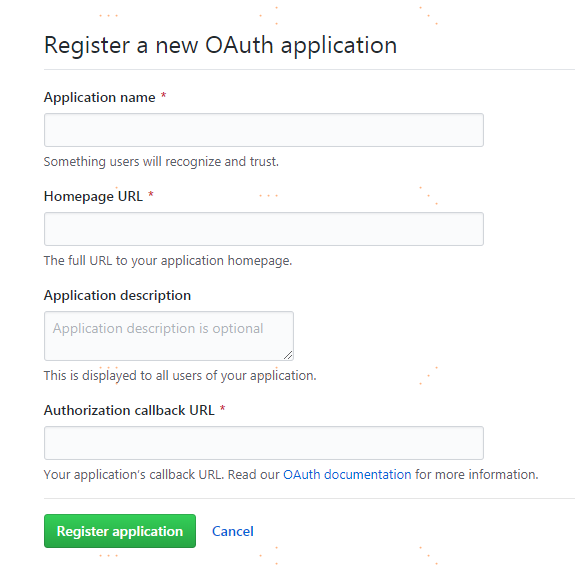575x576 pixels.
Task: Click the red asterisk beside Homepage URL
Action: pos(151,195)
